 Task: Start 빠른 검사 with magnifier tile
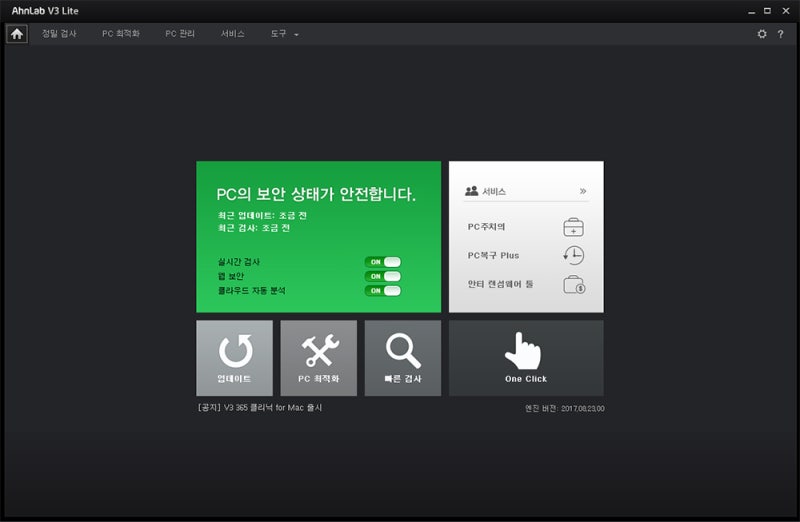[403, 358]
